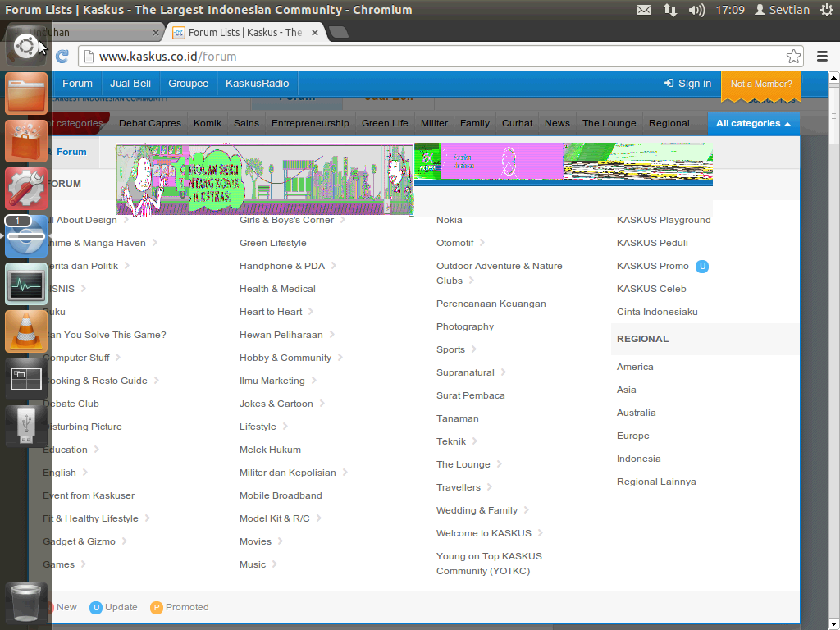Expand arrow next to Anime & Manga Haven
Image resolution: width=840 pixels, height=630 pixels.
click(x=155, y=243)
